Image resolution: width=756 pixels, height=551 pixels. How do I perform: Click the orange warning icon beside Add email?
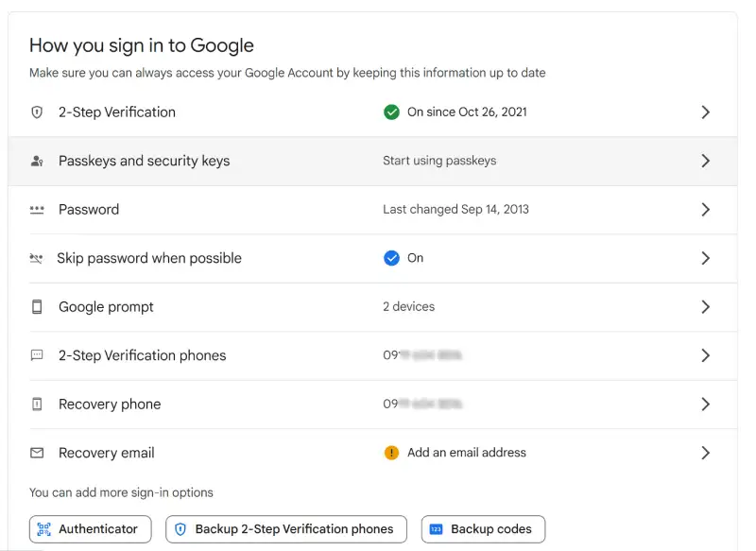pos(391,453)
